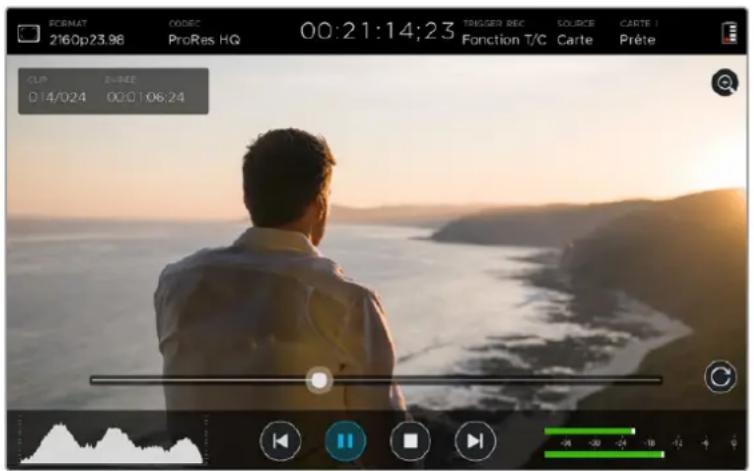The image size is (754, 471).
Task: Click the zoom magnifier icon
Action: [725, 83]
